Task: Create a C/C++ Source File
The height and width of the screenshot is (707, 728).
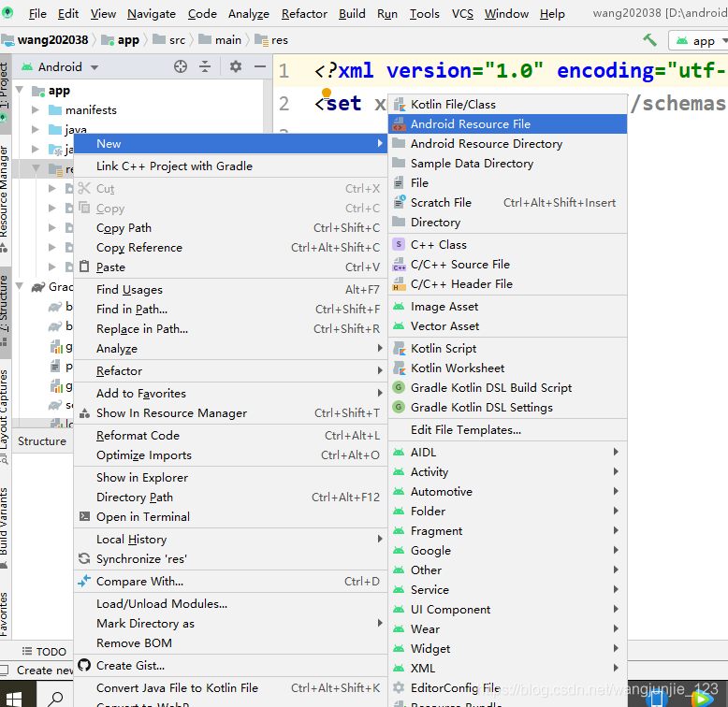Action: tap(507, 265)
